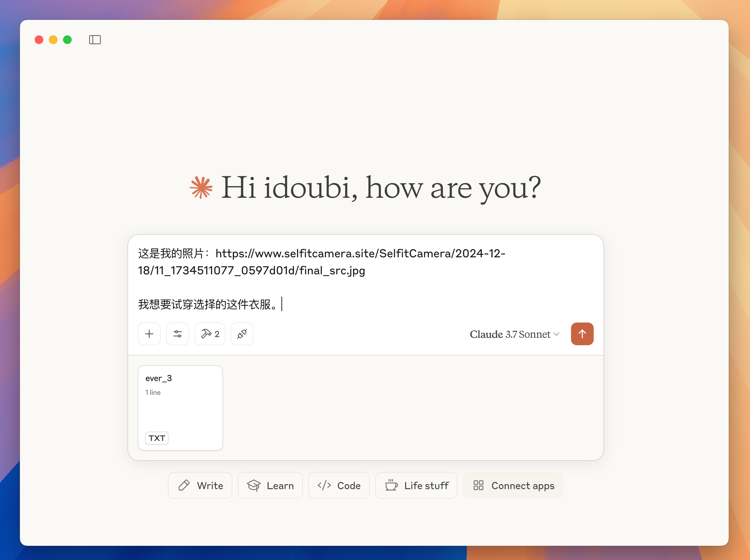The height and width of the screenshot is (560, 750).
Task: Send message with the orange arrow button
Action: pos(582,334)
